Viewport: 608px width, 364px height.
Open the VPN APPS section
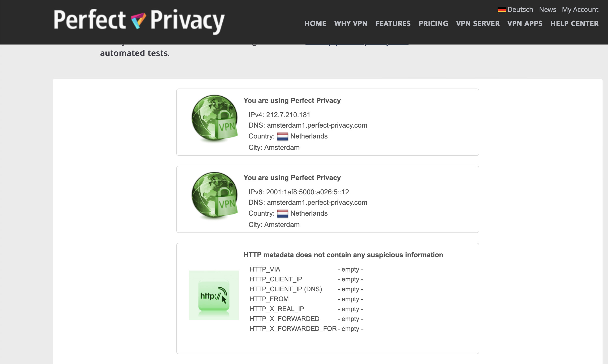(x=525, y=23)
